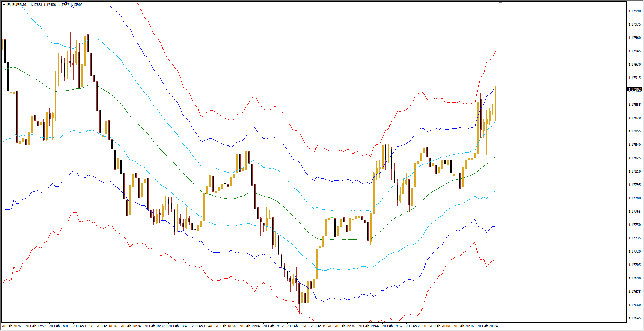Click the EURUSD,M1 symbol title text
Viewport: 644px width, 331px height.
17,5
